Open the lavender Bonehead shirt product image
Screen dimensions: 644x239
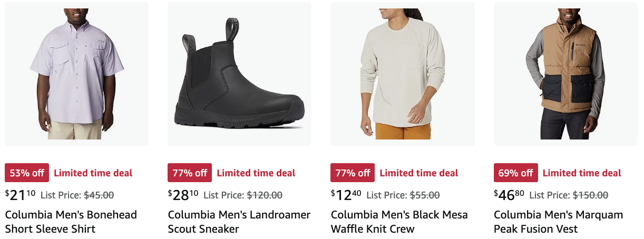(x=76, y=74)
